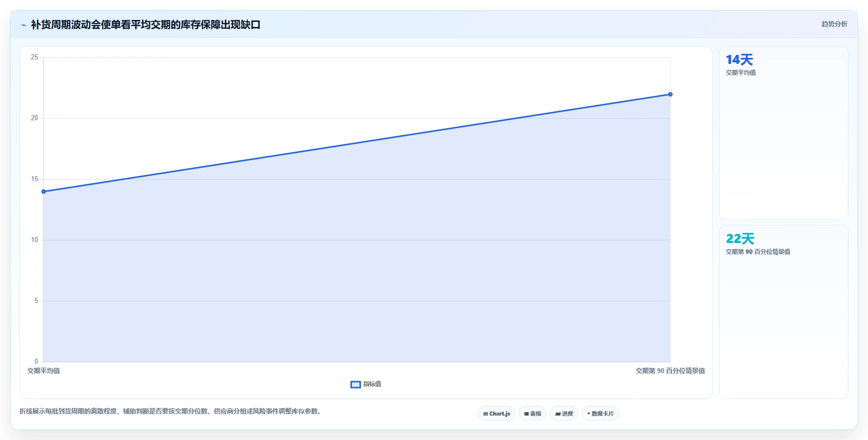Click the x-axis label 交期第 90 百分位情景值
868x440 pixels.
click(x=670, y=371)
